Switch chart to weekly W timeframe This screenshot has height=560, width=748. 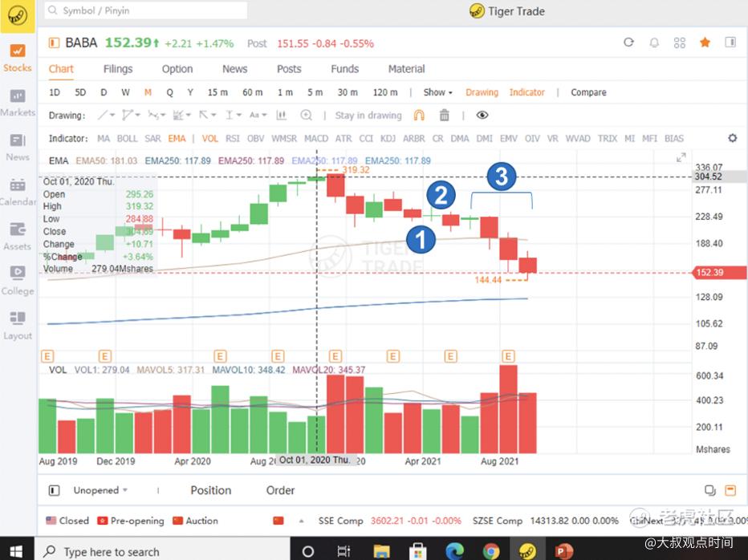(x=125, y=92)
